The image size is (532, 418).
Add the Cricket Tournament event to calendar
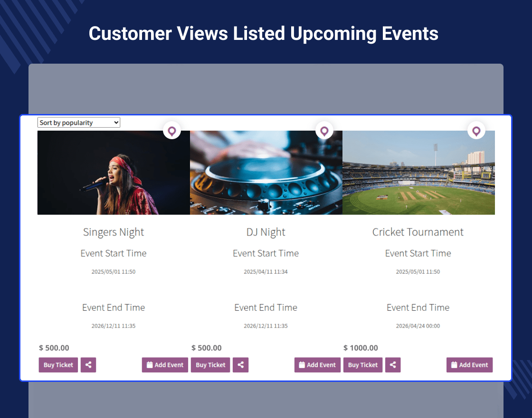pos(317,365)
